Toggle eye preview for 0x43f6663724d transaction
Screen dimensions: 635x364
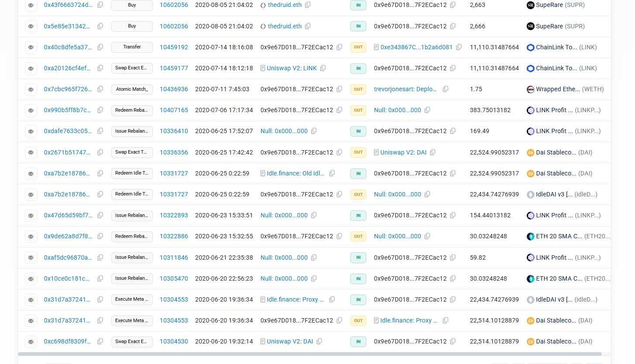point(31,5)
